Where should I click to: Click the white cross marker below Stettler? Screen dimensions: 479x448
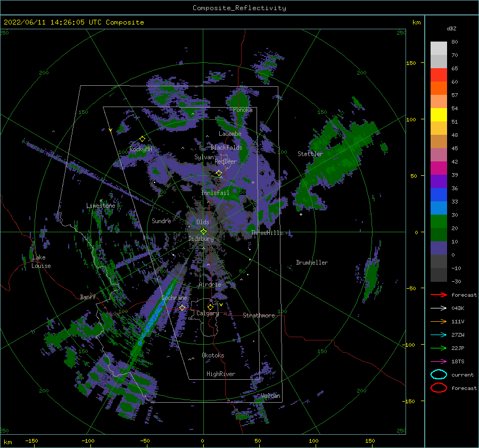[301, 214]
